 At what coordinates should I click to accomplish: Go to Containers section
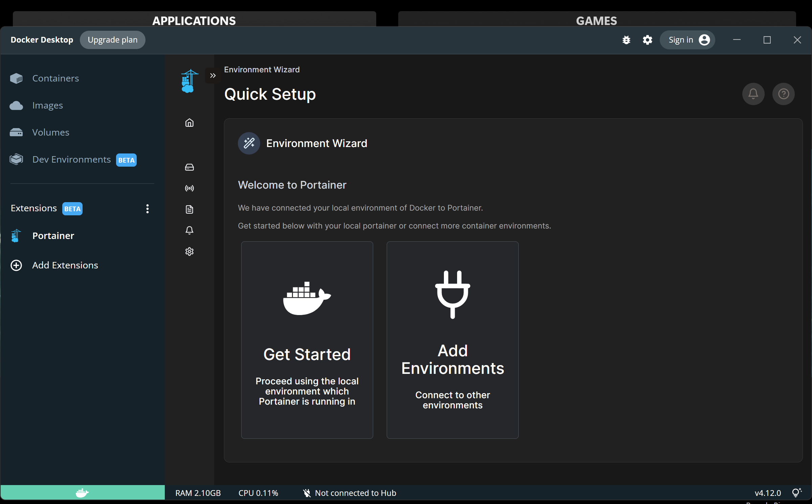coord(55,78)
